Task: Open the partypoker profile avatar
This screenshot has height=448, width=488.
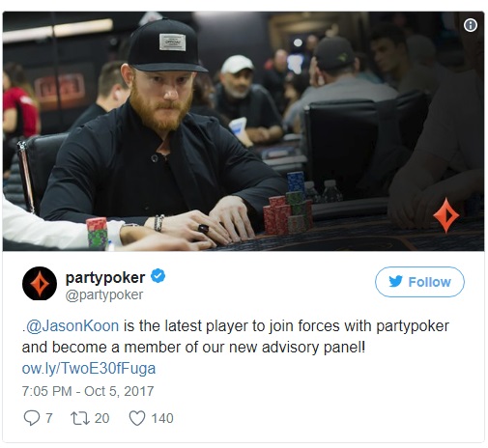Action: [40, 284]
